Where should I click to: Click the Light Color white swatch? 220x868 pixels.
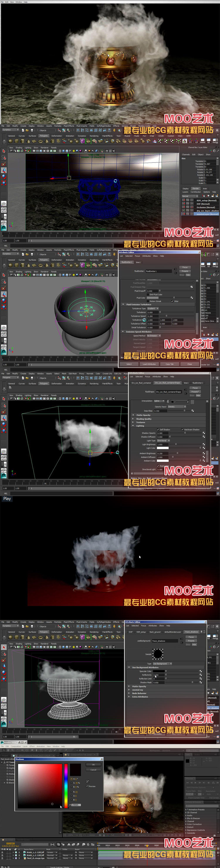pos(163,448)
